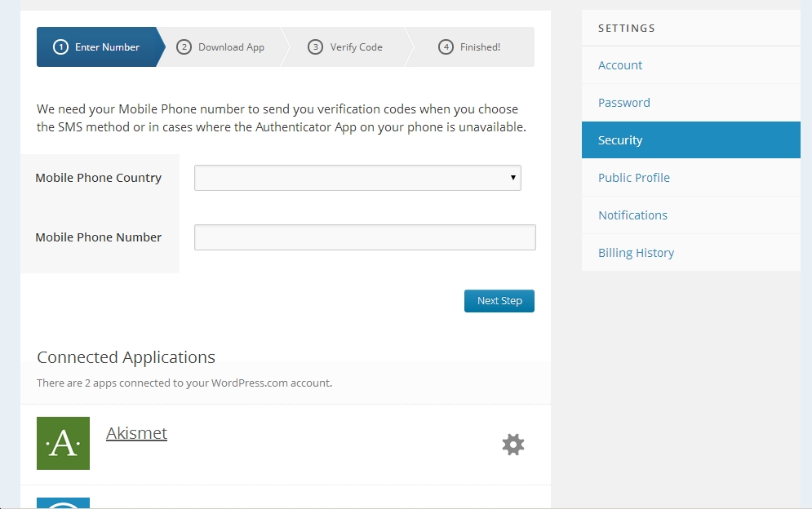Open Notifications settings
This screenshot has width=812, height=509.
click(x=632, y=215)
